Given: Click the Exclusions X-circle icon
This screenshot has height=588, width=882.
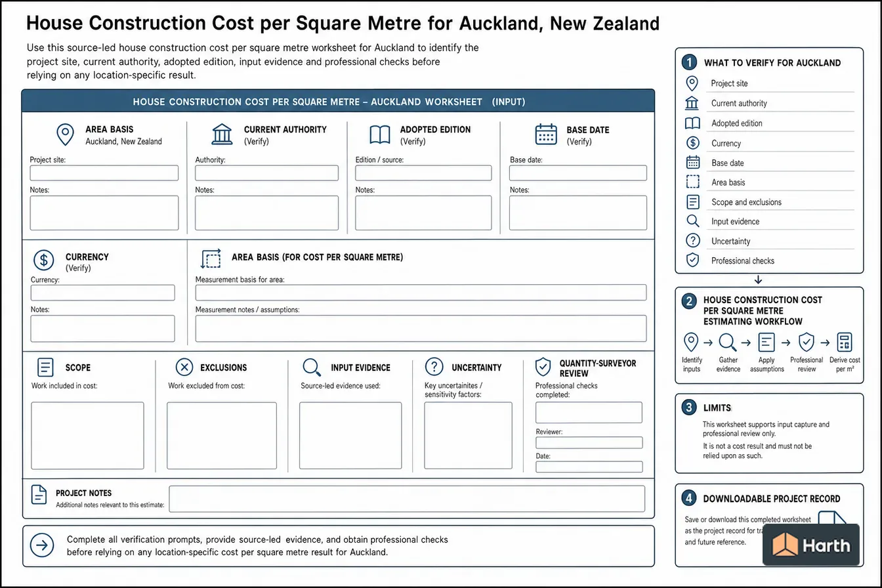Looking at the screenshot, I should pos(184,367).
